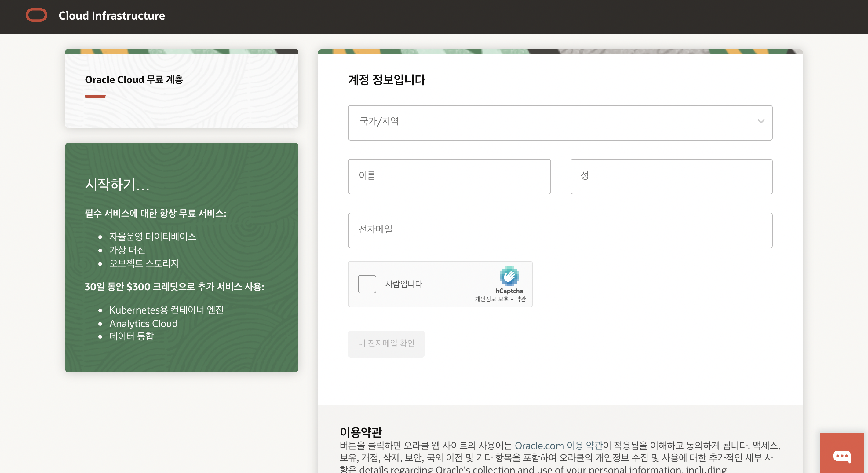Click the Cloud Infrastructure header title
This screenshot has height=473, width=868.
pyautogui.click(x=112, y=16)
